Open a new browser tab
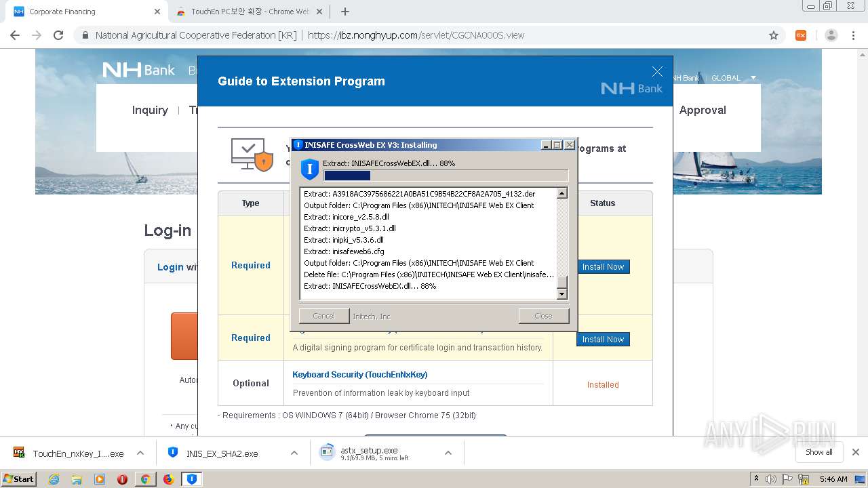Viewport: 868px width, 488px height. point(345,12)
